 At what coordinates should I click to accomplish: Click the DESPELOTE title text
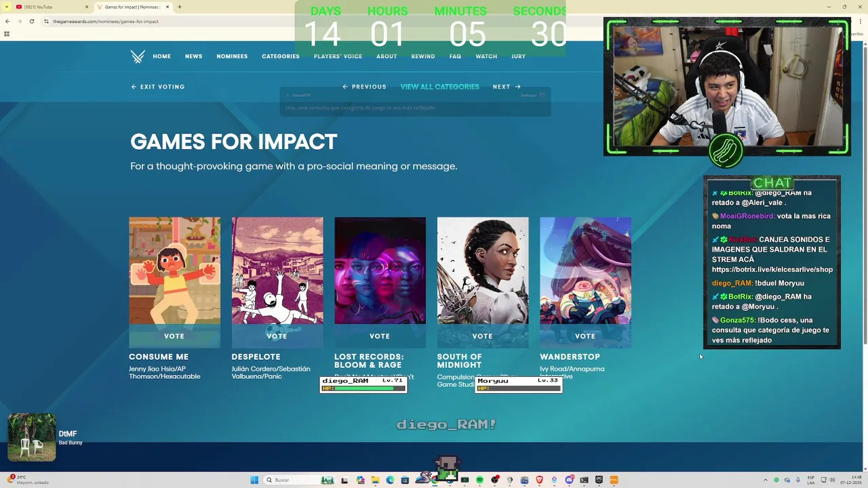(x=256, y=357)
